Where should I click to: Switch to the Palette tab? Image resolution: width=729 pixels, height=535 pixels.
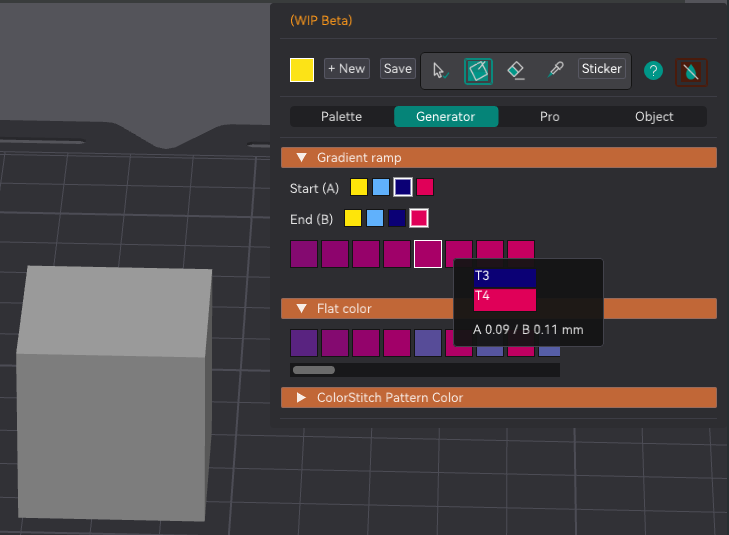341,117
